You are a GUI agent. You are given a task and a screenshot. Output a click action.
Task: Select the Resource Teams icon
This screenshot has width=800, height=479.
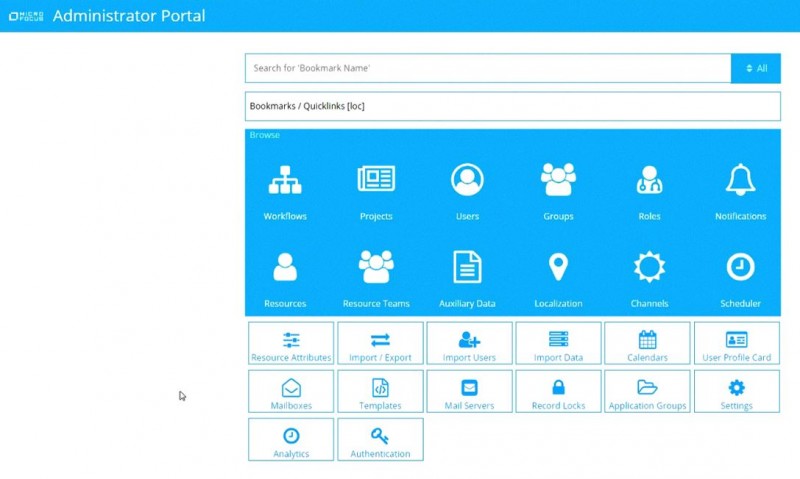376,267
